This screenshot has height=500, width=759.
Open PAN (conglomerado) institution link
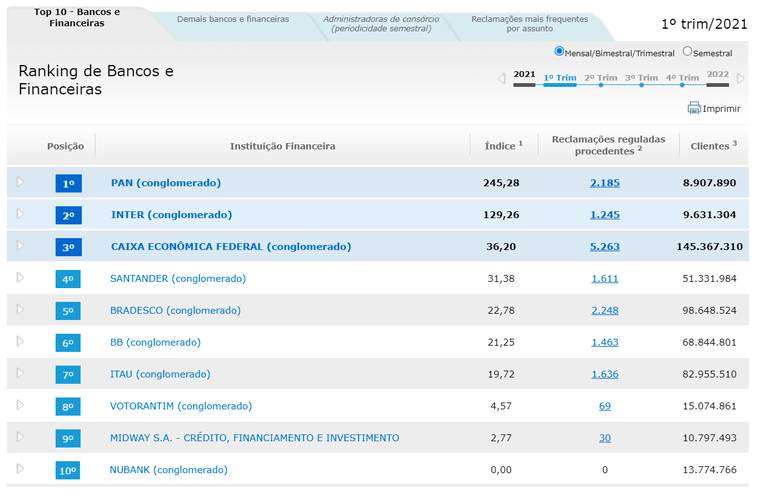point(166,183)
